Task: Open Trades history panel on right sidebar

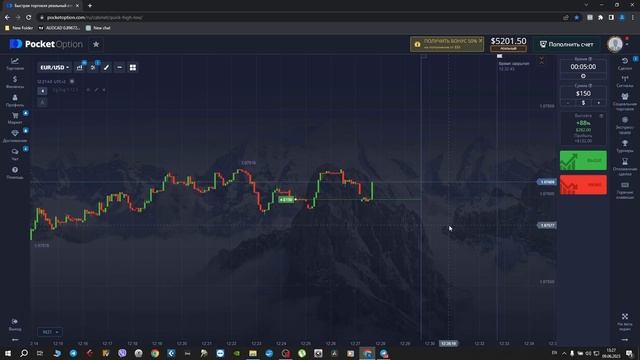Action: tap(625, 64)
